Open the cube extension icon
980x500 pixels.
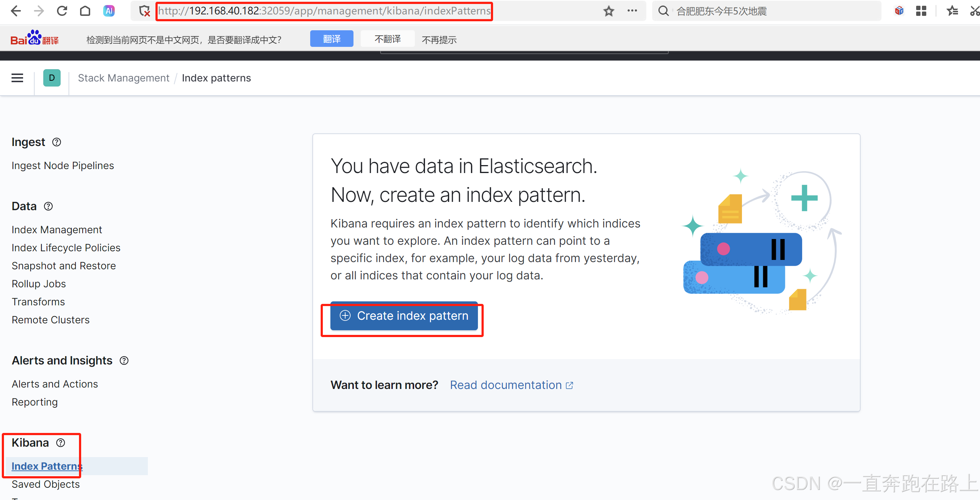(899, 11)
